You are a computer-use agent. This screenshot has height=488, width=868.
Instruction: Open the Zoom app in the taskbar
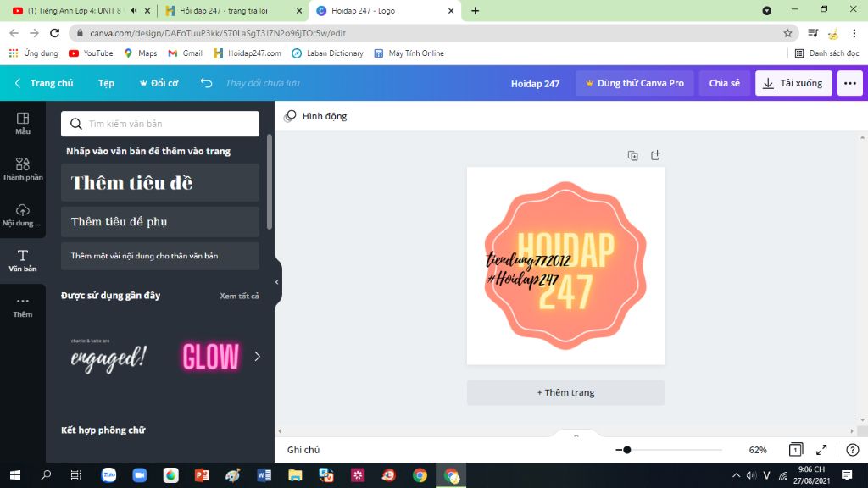(x=140, y=475)
